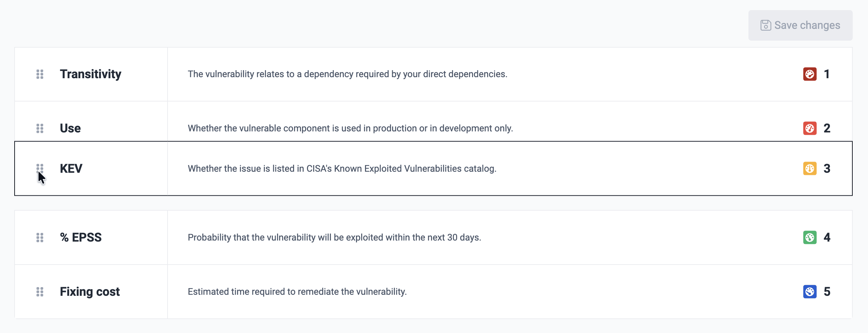Select the % EPSS criterion title

point(81,237)
